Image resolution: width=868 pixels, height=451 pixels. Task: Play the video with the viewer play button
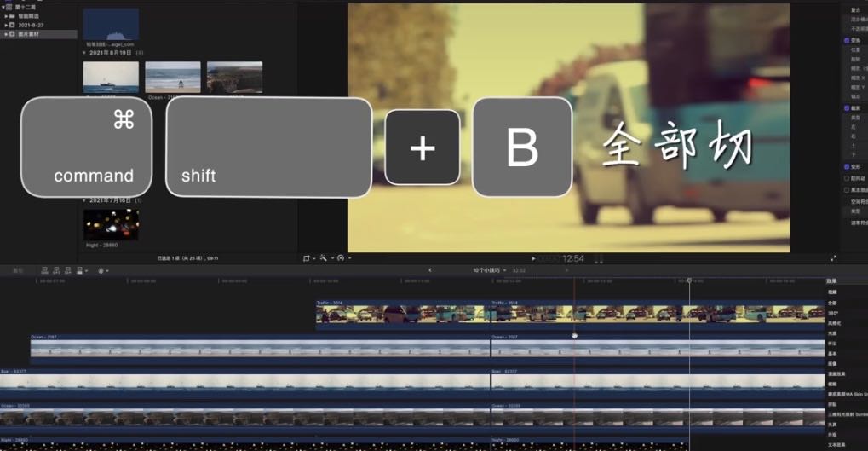click(533, 258)
